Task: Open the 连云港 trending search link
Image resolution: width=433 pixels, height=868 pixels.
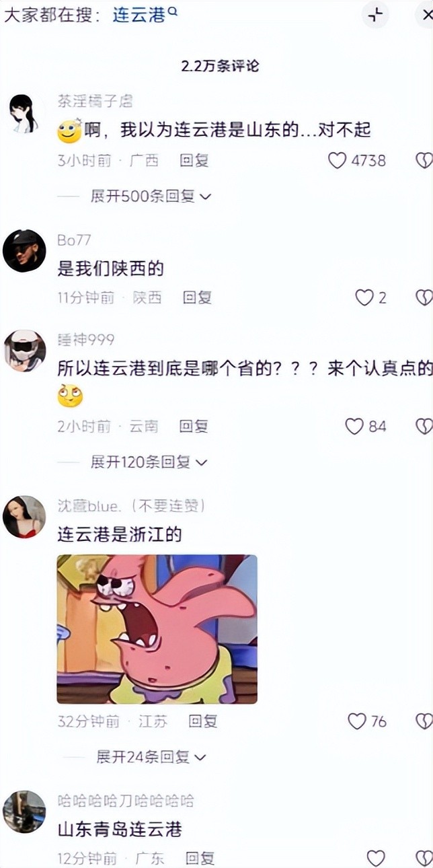Action: click(139, 15)
